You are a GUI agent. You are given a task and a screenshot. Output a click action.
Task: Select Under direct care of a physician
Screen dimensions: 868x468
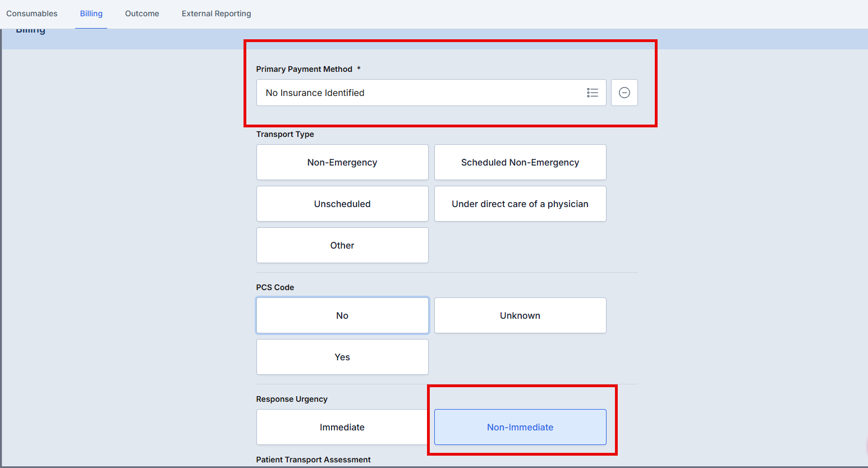(520, 204)
